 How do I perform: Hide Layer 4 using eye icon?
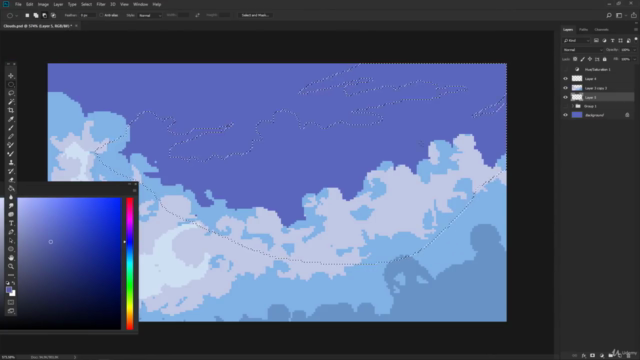[565, 79]
